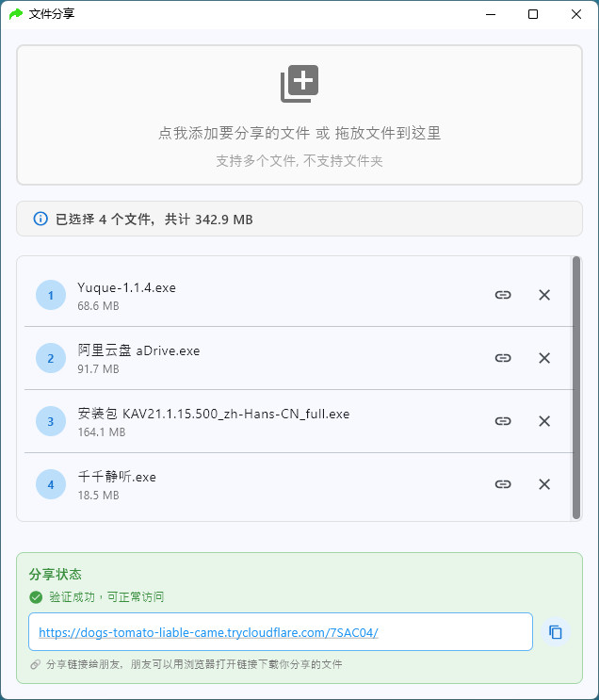This screenshot has height=700, width=599.
Task: Delete the KAV21 安装包 file entry
Action: [544, 421]
